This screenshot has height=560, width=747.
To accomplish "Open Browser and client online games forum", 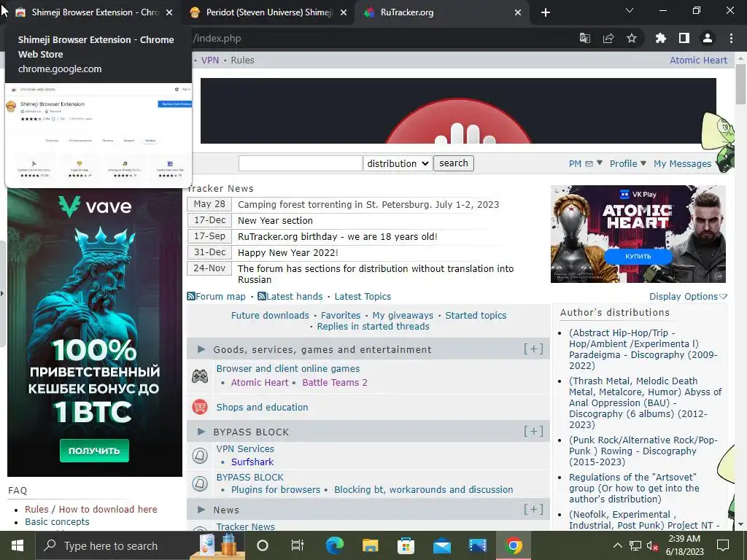I will pos(287,368).
